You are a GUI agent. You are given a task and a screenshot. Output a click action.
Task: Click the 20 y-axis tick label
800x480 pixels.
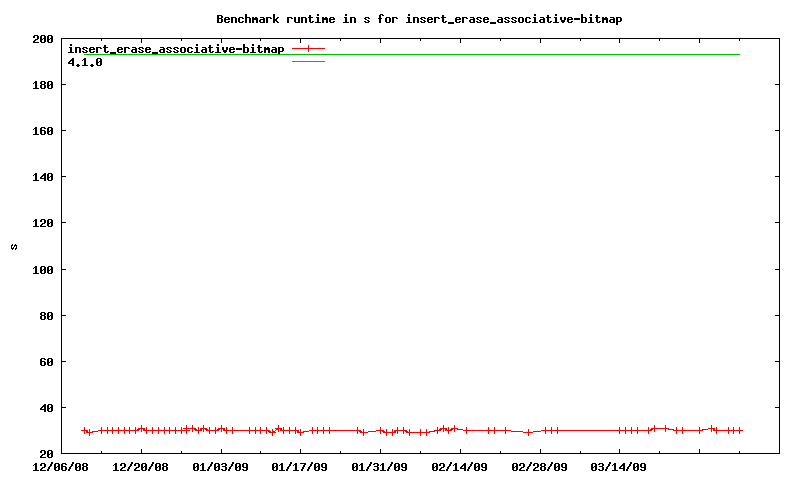pos(46,454)
